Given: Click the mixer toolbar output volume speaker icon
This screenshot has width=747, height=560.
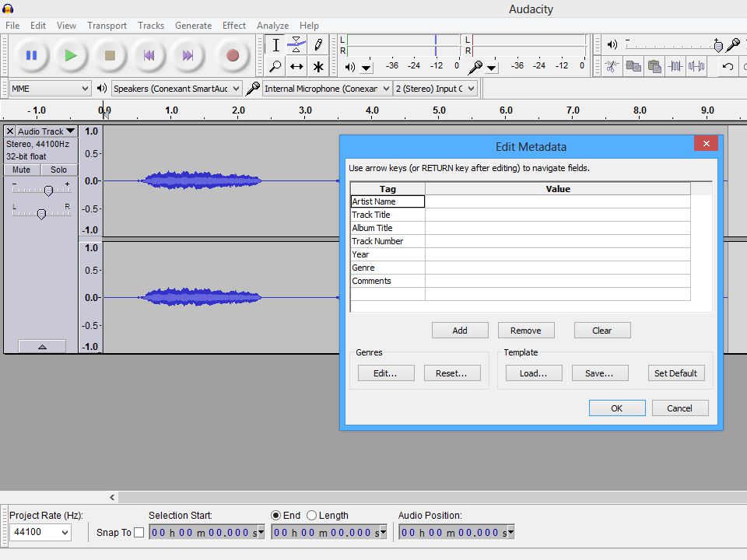Looking at the screenshot, I should (x=612, y=45).
